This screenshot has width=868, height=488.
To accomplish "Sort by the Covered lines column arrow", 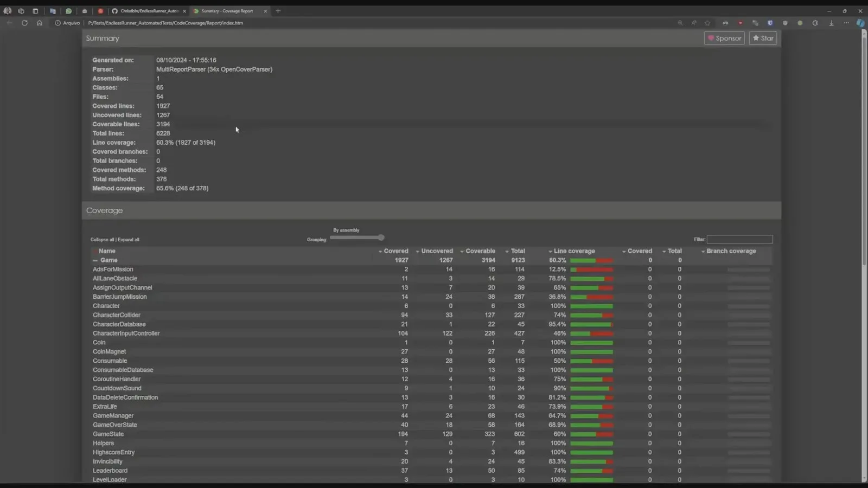I will 380,252.
